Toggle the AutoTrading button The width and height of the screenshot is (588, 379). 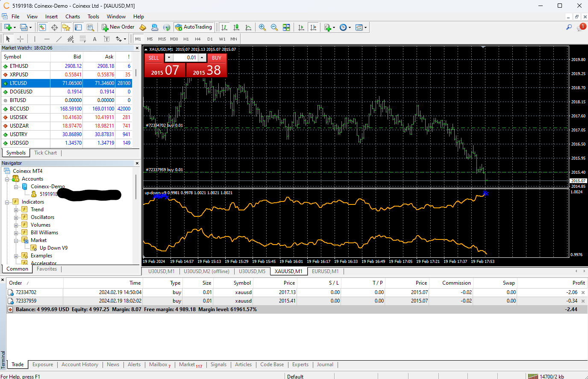tap(194, 27)
